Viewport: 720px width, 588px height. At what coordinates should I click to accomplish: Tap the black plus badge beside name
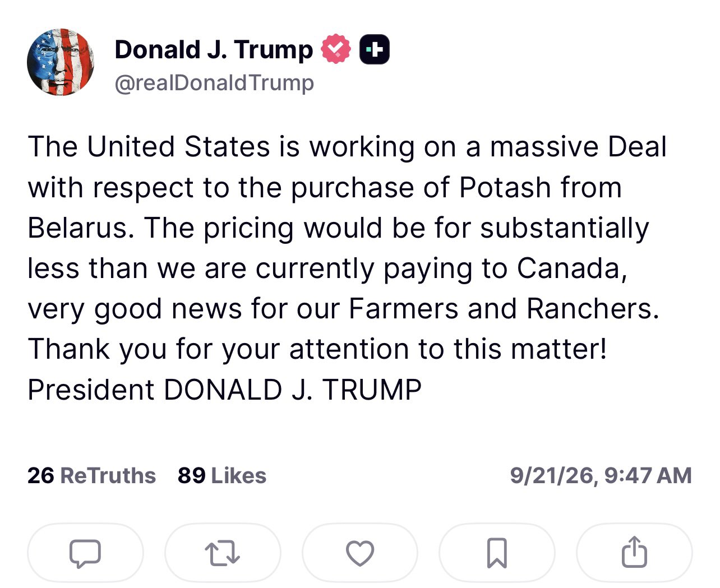[x=374, y=49]
